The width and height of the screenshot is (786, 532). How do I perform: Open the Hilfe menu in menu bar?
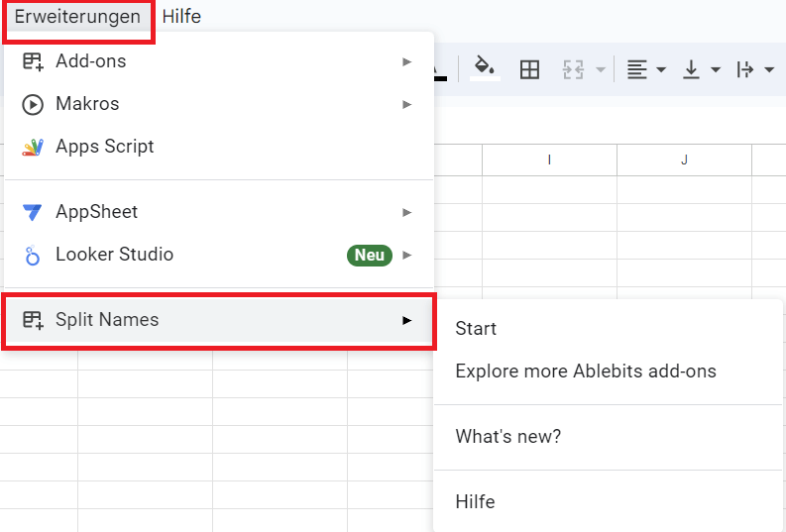[x=181, y=17]
